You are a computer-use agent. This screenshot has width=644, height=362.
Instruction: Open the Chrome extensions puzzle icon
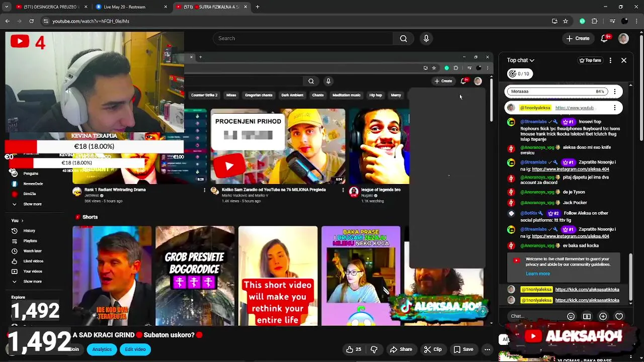[x=594, y=21]
